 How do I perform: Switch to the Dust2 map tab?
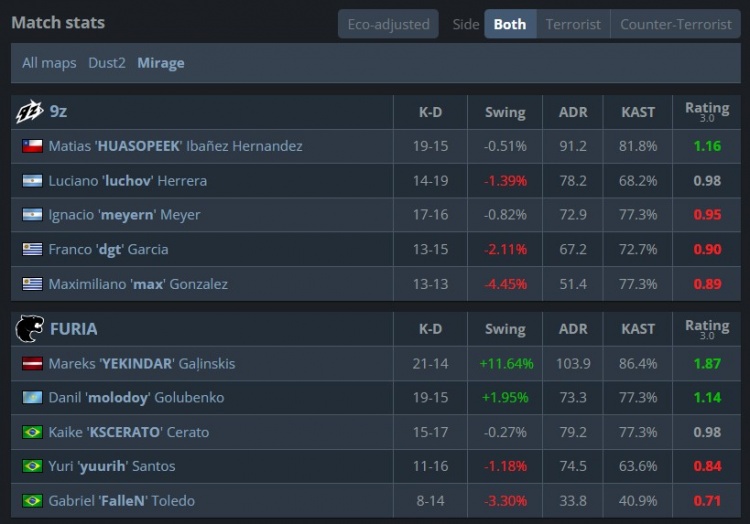107,63
